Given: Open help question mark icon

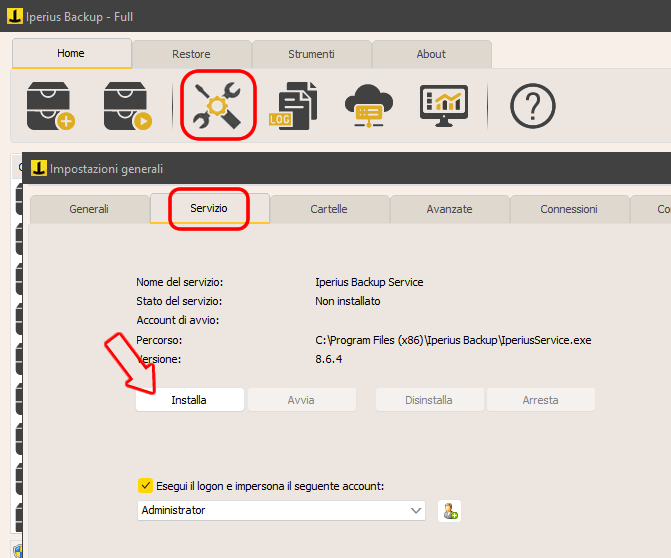Looking at the screenshot, I should [x=533, y=106].
